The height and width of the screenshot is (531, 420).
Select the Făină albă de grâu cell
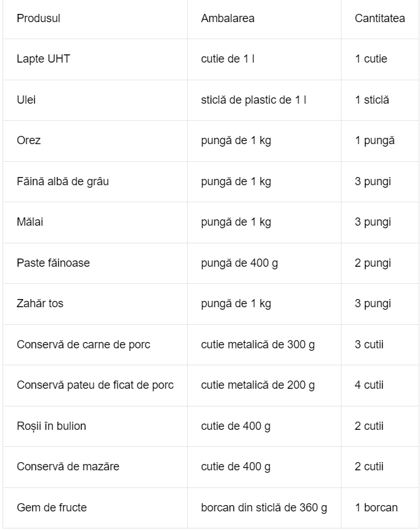[96, 182]
